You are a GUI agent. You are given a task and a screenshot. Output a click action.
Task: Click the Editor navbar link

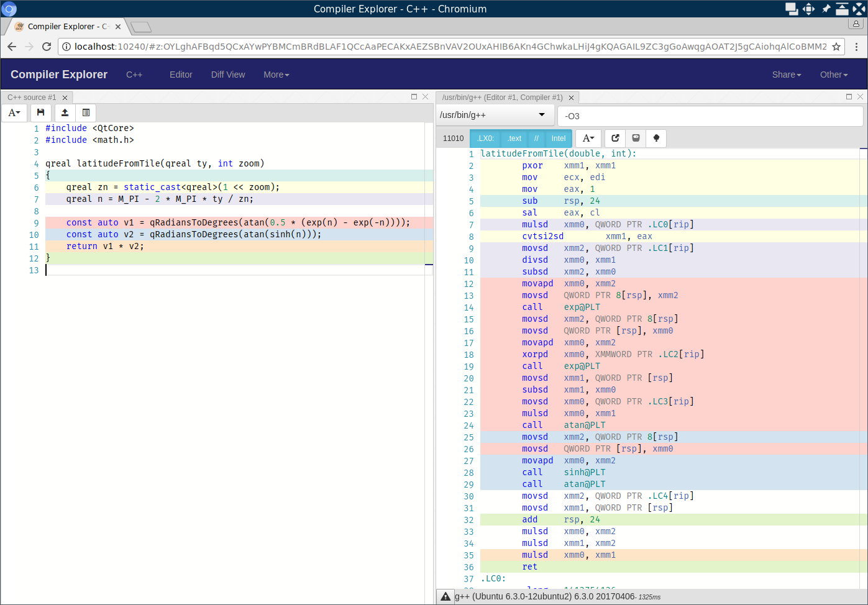click(x=181, y=75)
